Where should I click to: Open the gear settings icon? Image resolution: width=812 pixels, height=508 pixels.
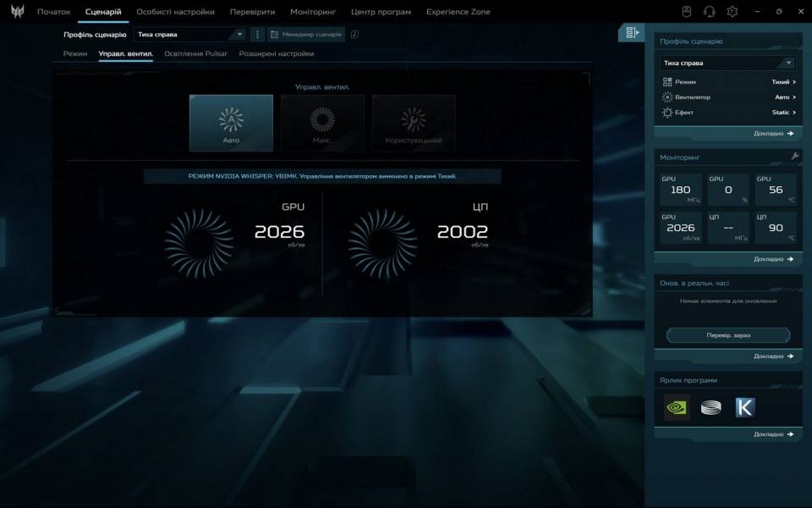[x=732, y=12]
